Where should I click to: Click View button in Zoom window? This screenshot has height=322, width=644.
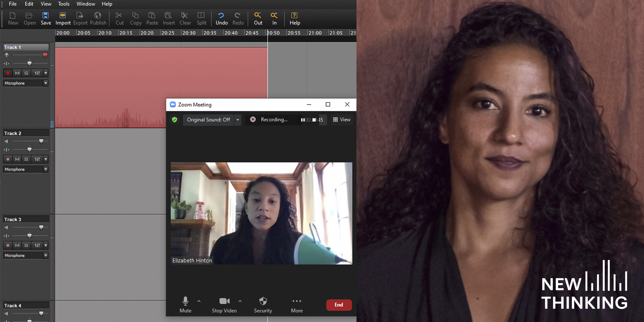pyautogui.click(x=342, y=120)
